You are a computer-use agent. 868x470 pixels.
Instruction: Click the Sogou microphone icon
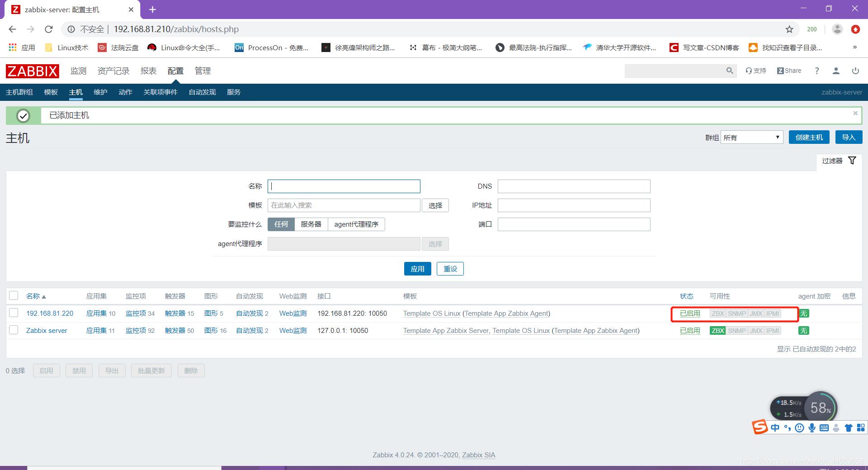click(x=812, y=427)
